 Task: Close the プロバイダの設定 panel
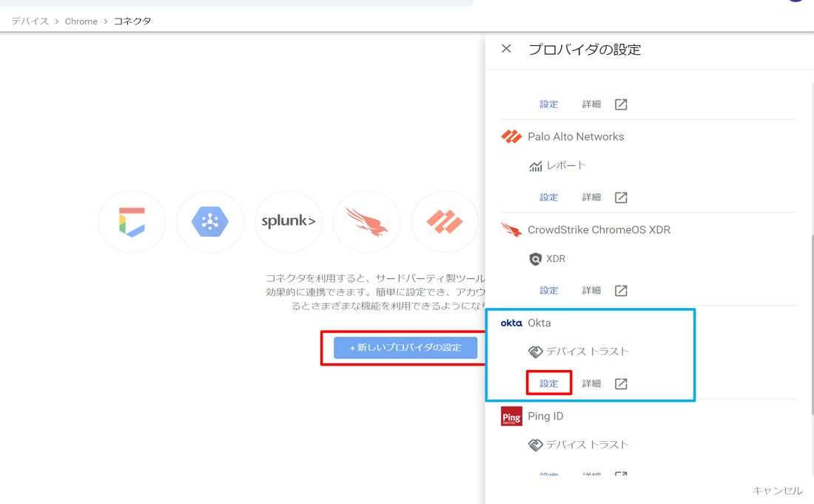pyautogui.click(x=506, y=49)
